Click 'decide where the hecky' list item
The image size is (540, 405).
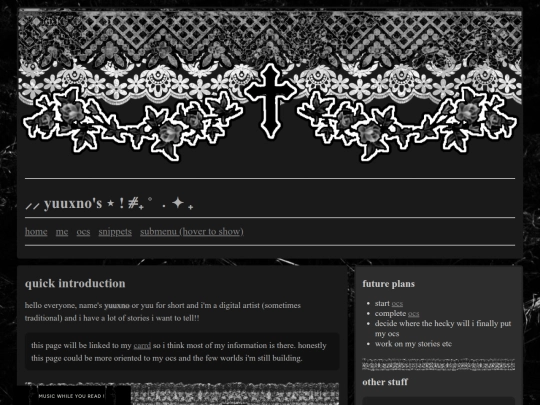[443, 329]
